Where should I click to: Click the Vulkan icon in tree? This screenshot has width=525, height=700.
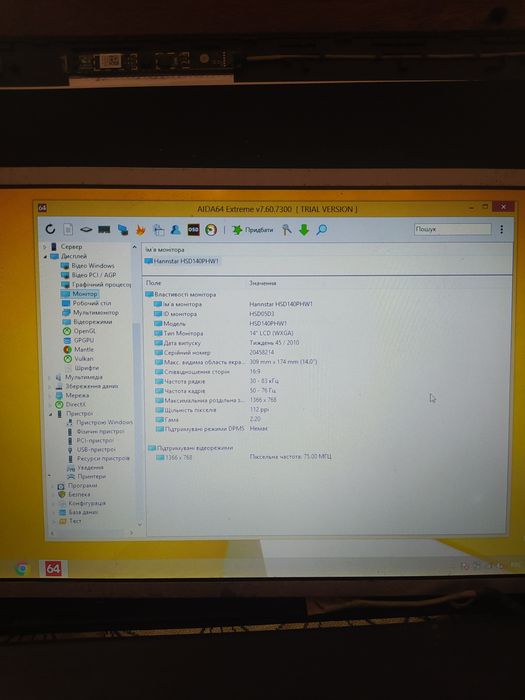point(67,358)
